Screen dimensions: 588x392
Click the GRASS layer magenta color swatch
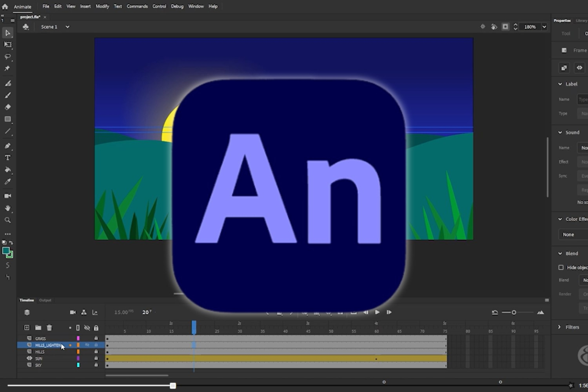(x=78, y=338)
